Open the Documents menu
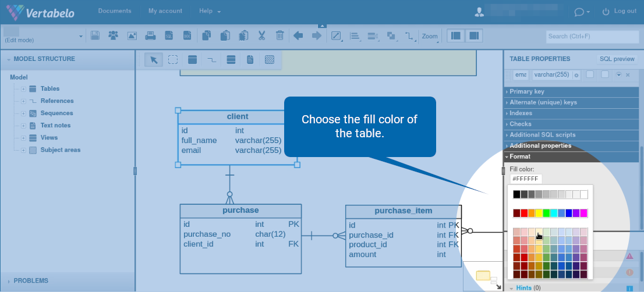 115,11
